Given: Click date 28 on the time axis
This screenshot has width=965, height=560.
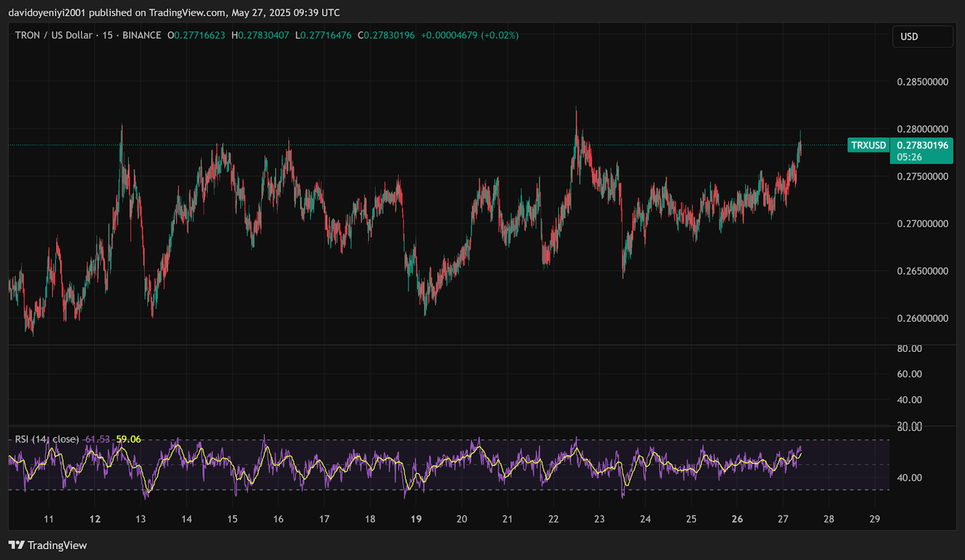Looking at the screenshot, I should pos(829,519).
